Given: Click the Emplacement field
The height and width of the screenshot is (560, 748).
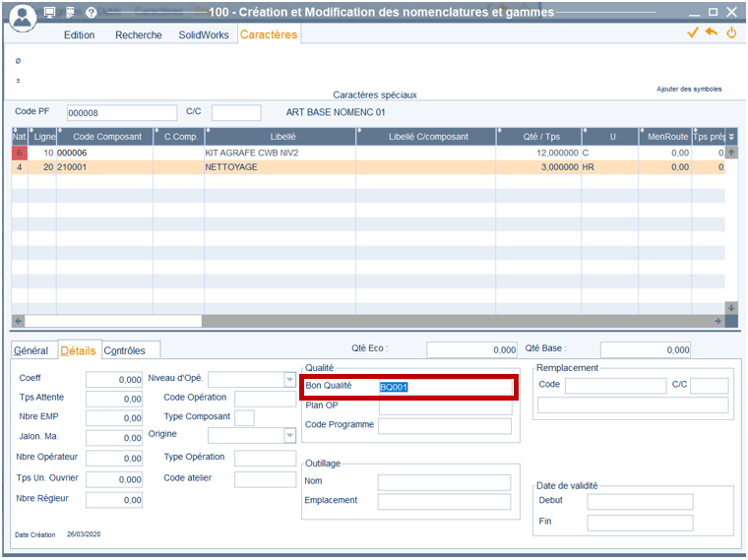Looking at the screenshot, I should pyautogui.click(x=444, y=502).
